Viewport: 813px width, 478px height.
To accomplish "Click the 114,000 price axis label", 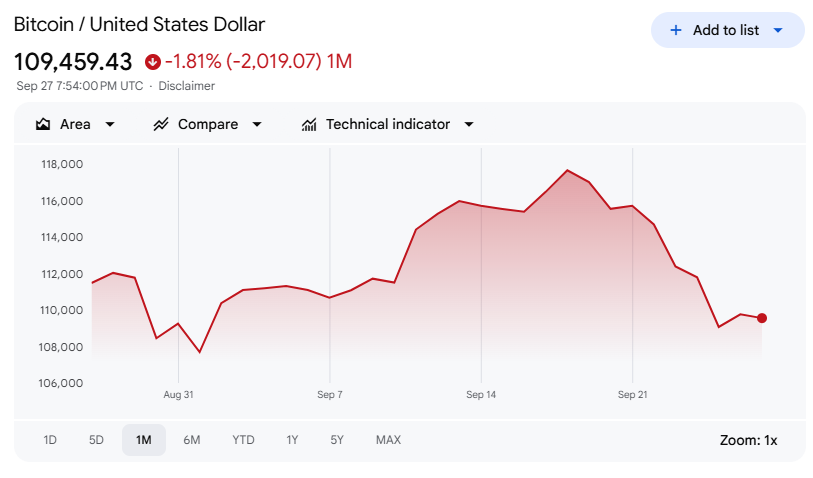I will pos(62,237).
